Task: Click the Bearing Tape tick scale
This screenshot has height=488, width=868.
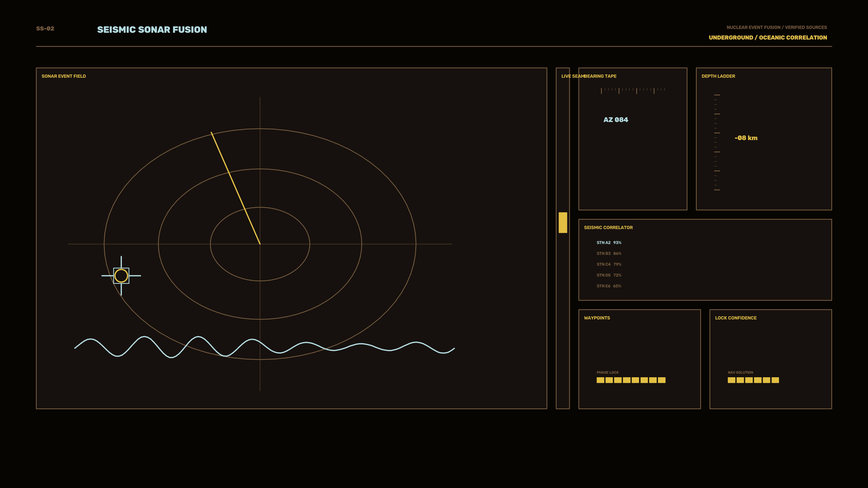Action: tap(633, 91)
